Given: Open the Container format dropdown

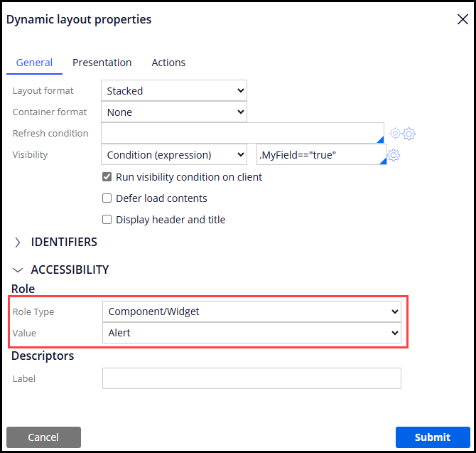Looking at the screenshot, I should tap(174, 112).
